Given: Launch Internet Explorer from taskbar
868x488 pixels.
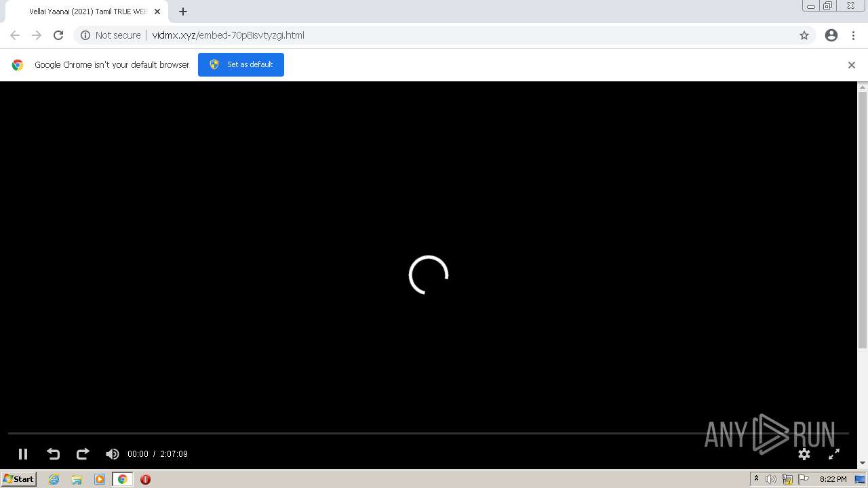Looking at the screenshot, I should [54, 479].
